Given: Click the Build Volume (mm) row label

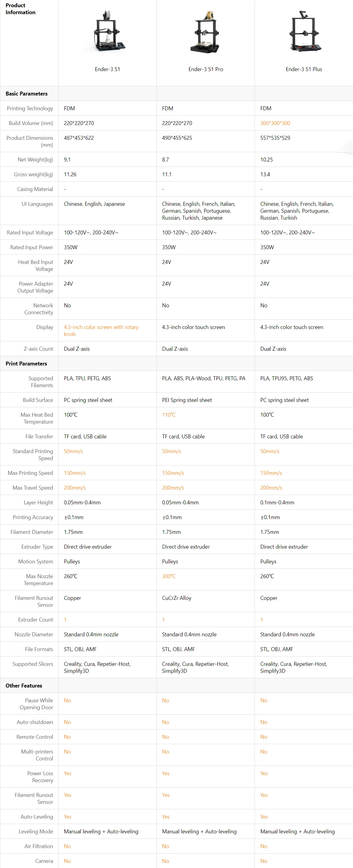Looking at the screenshot, I should [x=31, y=123].
